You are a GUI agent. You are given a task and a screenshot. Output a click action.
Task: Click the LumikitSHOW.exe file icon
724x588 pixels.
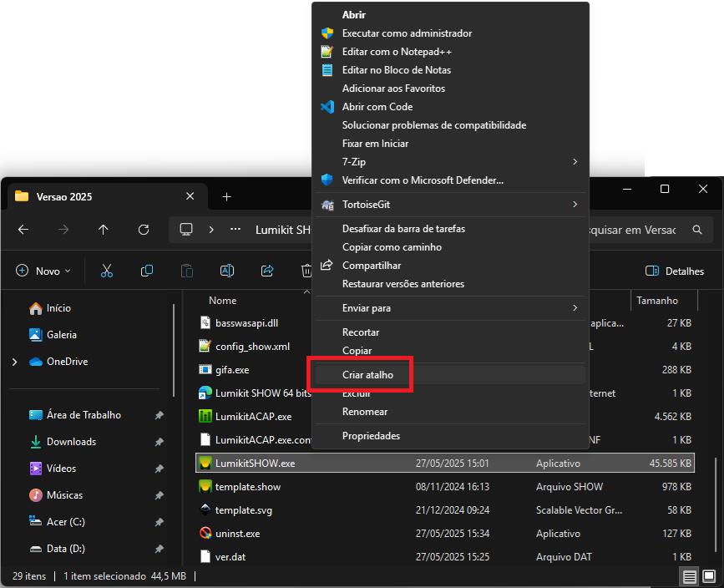point(205,464)
